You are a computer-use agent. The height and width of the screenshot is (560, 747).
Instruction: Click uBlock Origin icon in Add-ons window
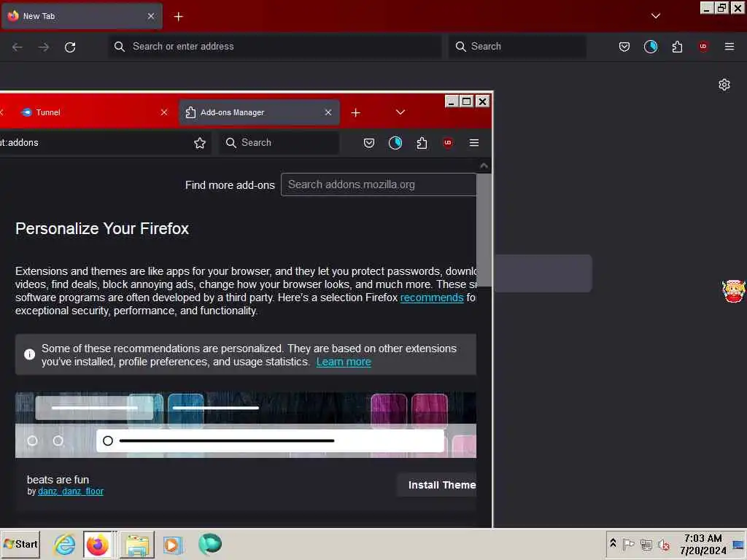click(447, 143)
